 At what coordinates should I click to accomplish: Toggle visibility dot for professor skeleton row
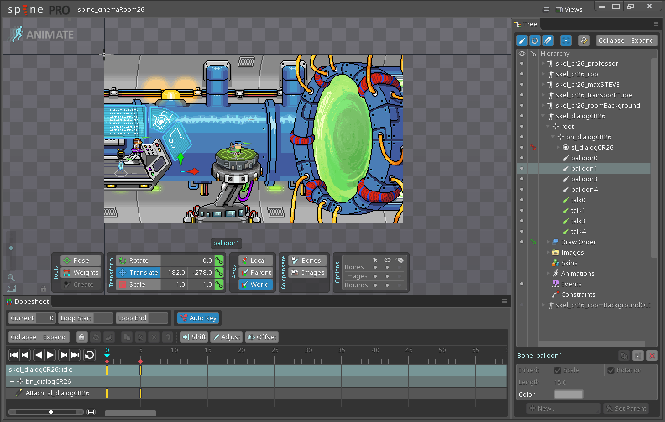[522, 64]
